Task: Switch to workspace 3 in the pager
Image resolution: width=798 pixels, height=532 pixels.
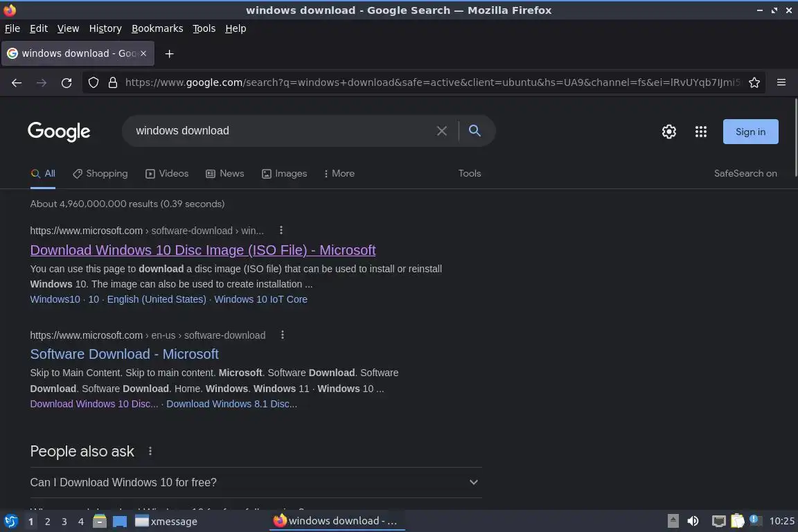Action: point(64,522)
